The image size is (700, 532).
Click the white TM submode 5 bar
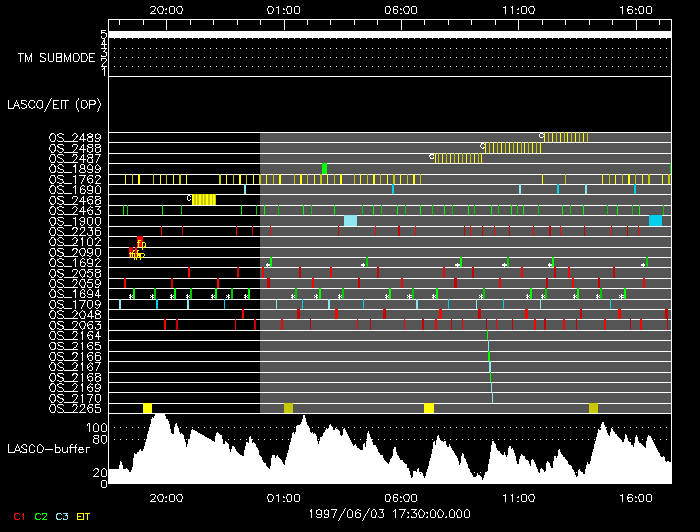point(388,35)
